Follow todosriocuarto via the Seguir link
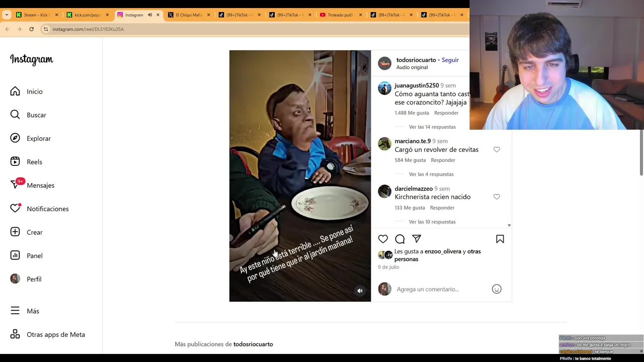This screenshot has width=644, height=362. (450, 60)
